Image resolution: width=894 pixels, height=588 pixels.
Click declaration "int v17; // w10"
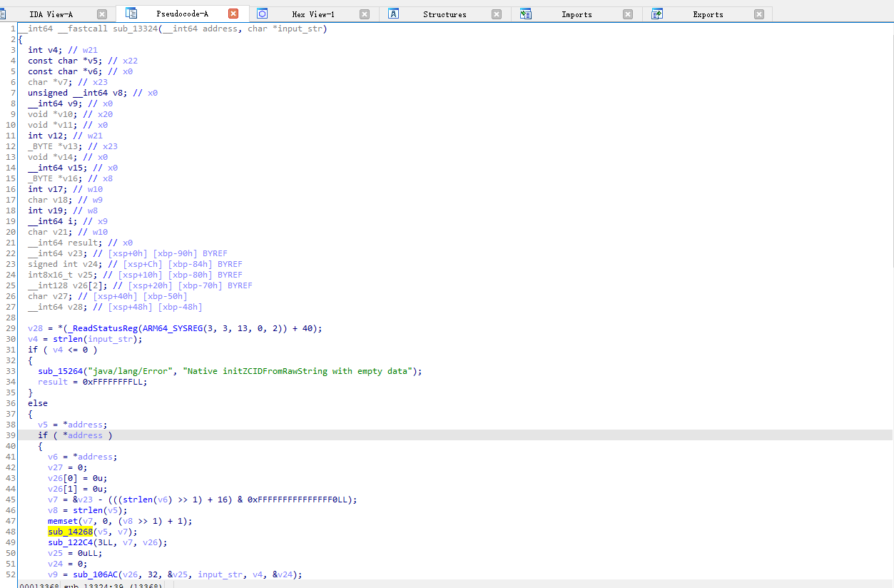66,189
